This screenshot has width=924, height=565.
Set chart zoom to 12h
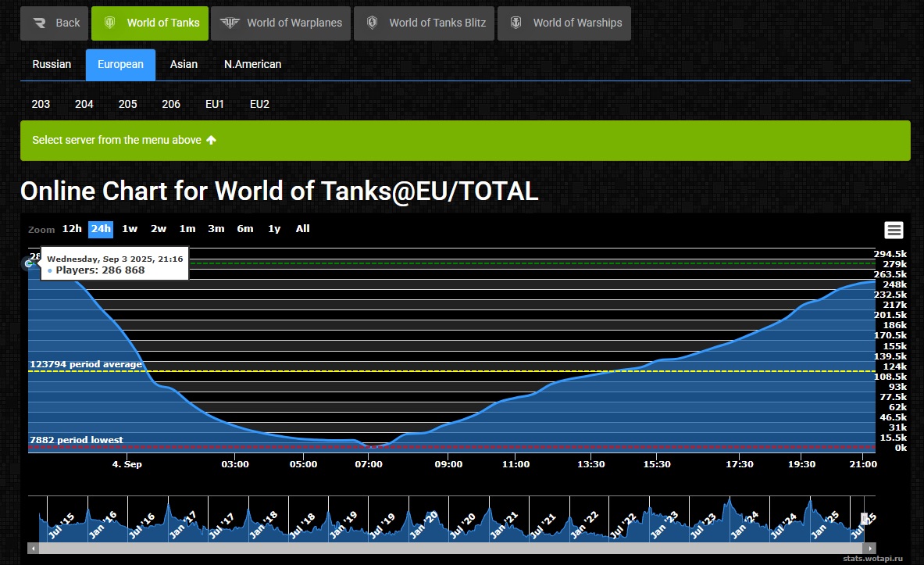(72, 229)
